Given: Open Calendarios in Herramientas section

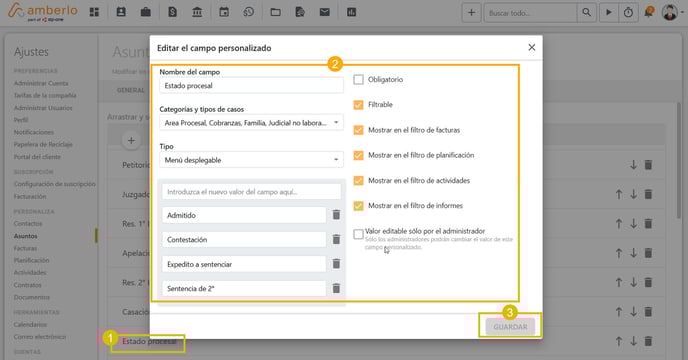Looking at the screenshot, I should [x=30, y=324].
